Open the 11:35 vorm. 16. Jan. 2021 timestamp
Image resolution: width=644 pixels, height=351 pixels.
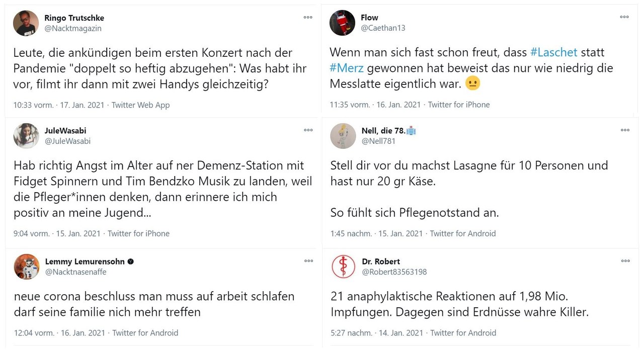point(375,105)
